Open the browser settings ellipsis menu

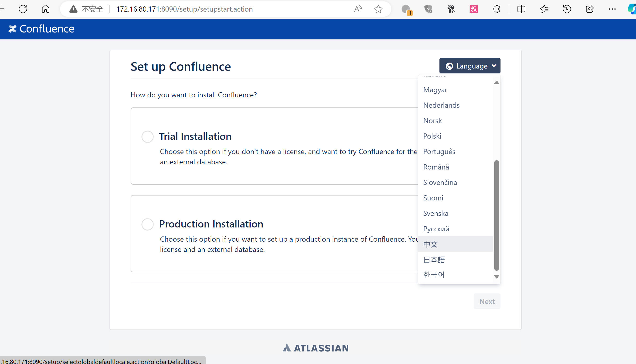tap(612, 9)
